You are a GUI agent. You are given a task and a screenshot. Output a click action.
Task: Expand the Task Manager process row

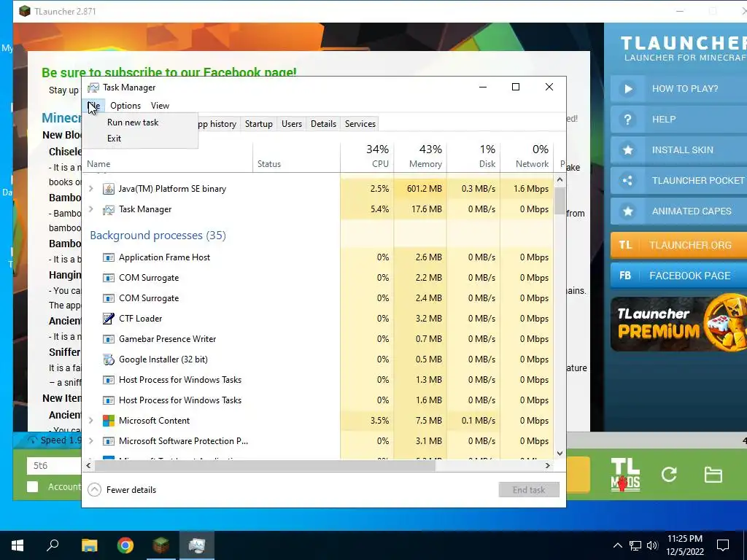(x=90, y=209)
